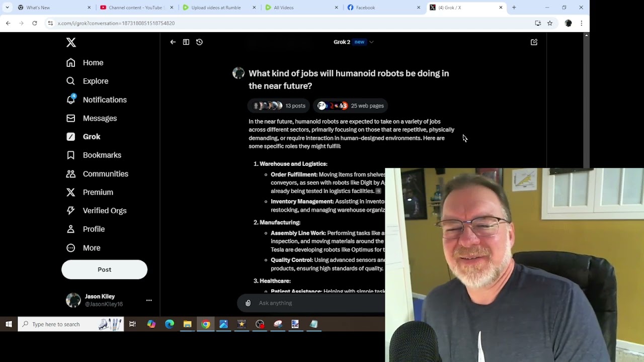644x362 pixels.
Task: Open Jason Kiley account options ellipsis
Action: point(149,300)
